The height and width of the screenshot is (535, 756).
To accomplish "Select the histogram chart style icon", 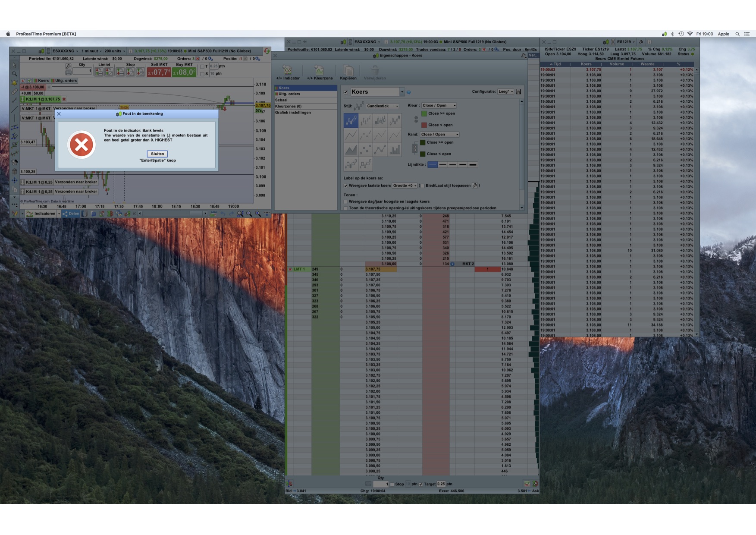I will (x=395, y=150).
